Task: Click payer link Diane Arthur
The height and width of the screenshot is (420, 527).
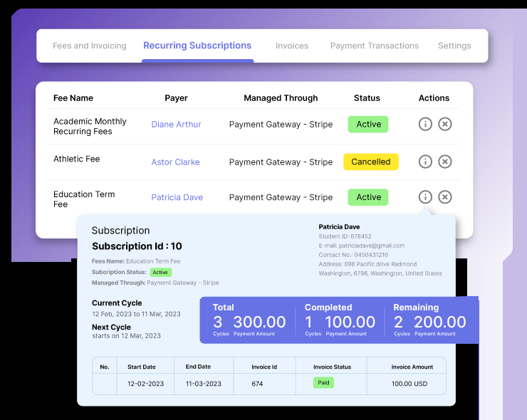Action: tap(176, 125)
